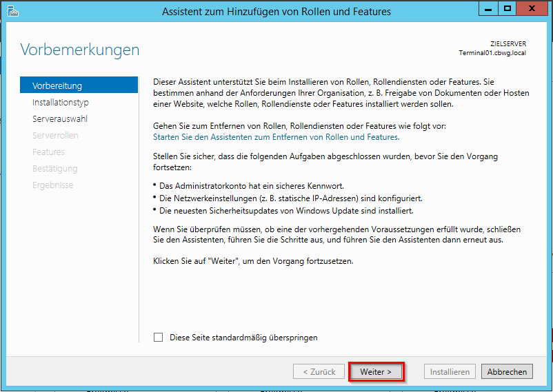
Task: Click the disabled Installieren button
Action: (x=450, y=371)
